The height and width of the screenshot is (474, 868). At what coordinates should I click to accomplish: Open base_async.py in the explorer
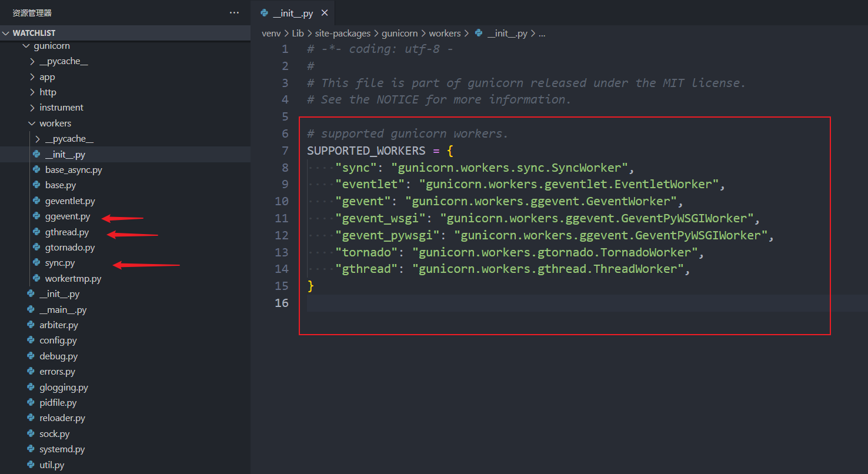pos(125,170)
